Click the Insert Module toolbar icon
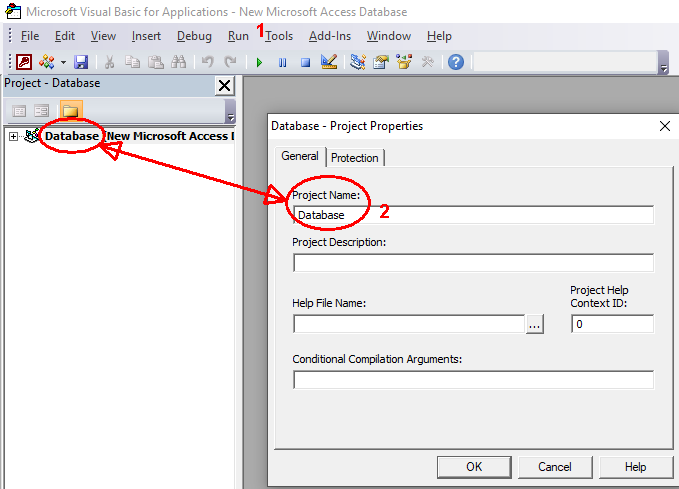Viewport: 679px width, 489px height. point(46,62)
